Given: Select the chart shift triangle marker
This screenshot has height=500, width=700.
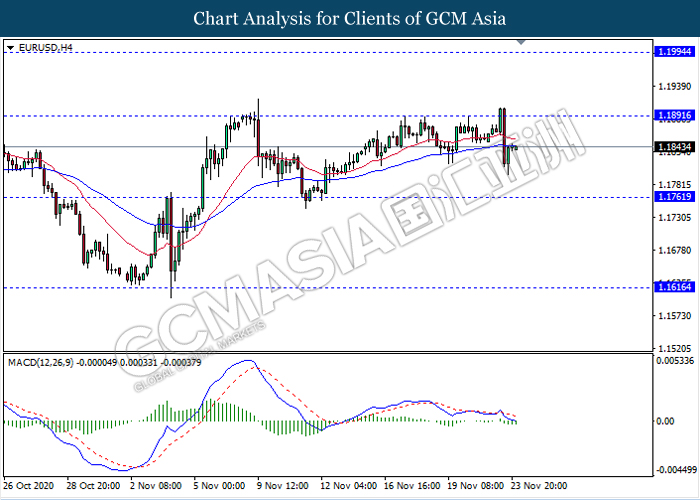Looking at the screenshot, I should click(x=521, y=42).
